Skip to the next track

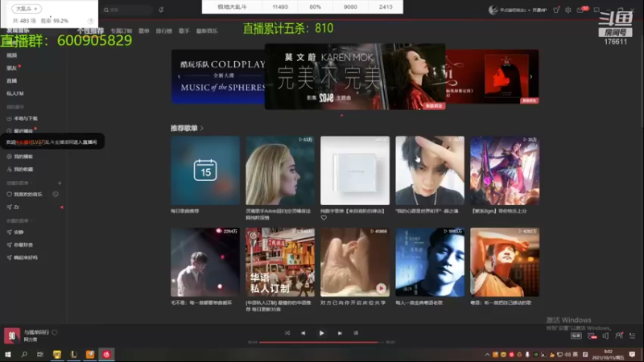pos(340,333)
